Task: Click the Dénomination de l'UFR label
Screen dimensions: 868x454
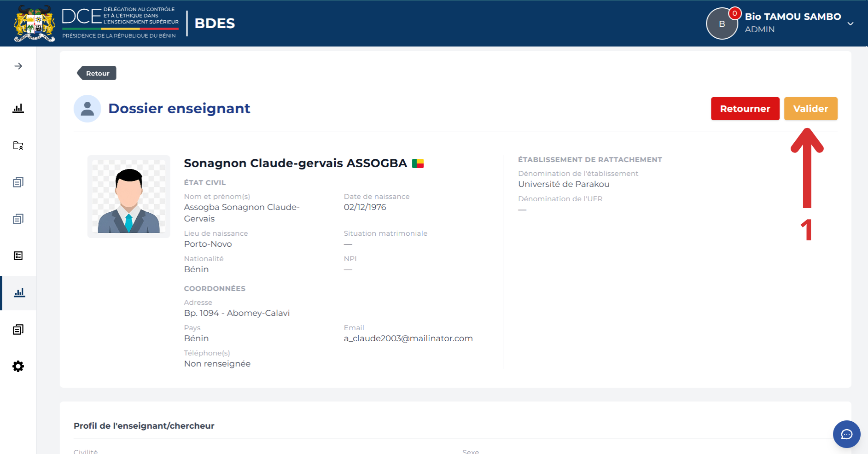Action: 560,199
